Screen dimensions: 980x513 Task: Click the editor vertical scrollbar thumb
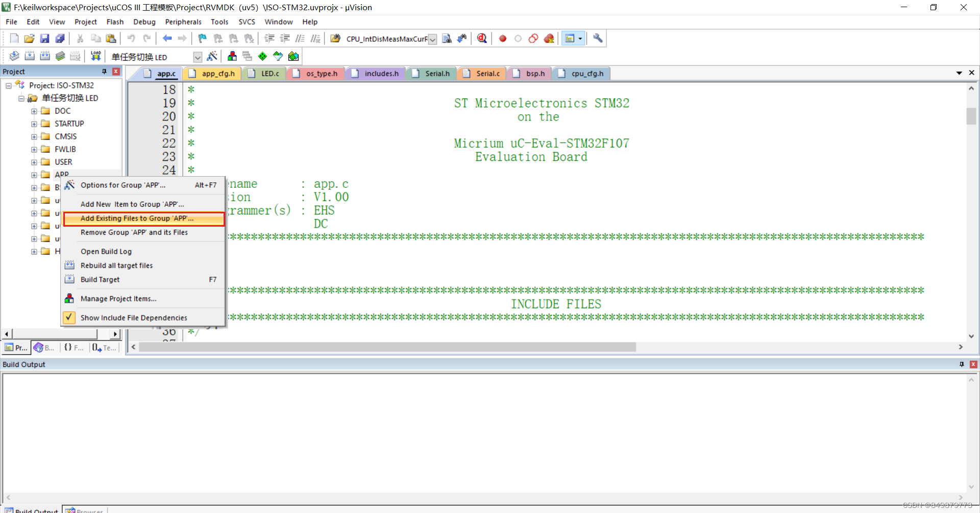pos(971,116)
